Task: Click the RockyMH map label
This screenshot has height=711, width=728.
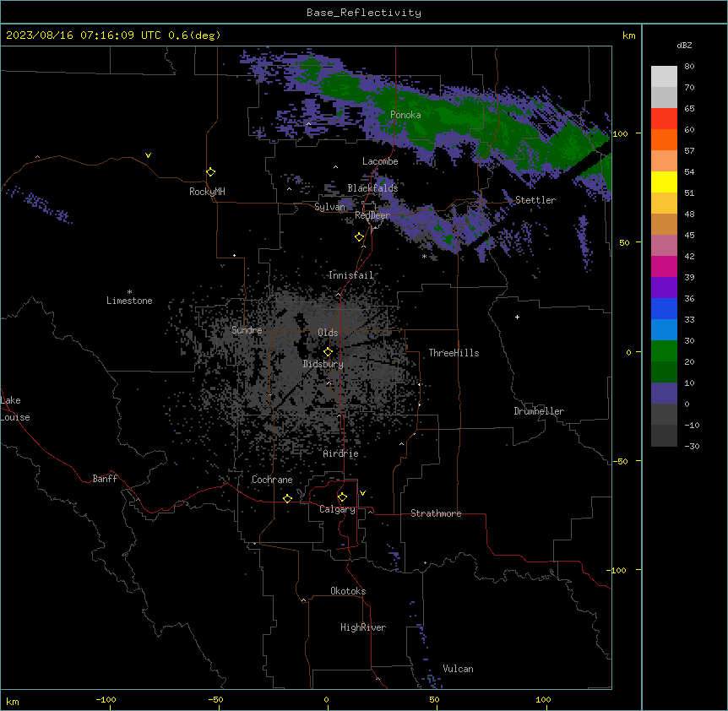Action: click(x=207, y=192)
